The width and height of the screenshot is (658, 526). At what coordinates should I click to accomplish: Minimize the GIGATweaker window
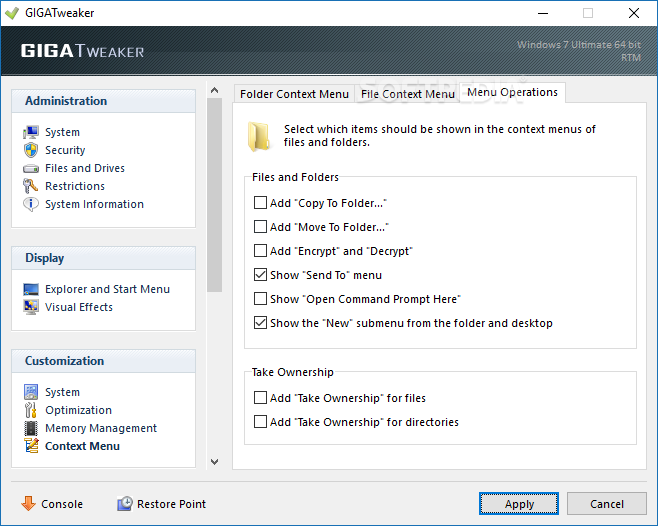pyautogui.click(x=543, y=13)
